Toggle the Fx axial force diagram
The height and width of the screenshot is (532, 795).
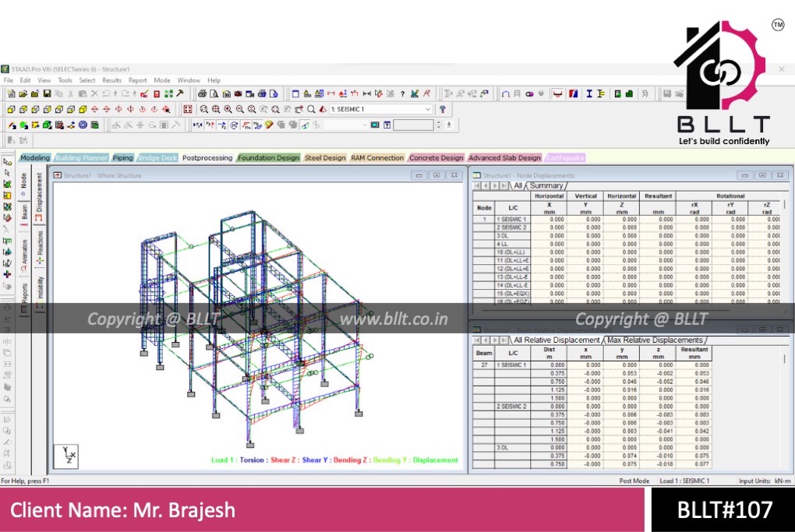(197, 125)
